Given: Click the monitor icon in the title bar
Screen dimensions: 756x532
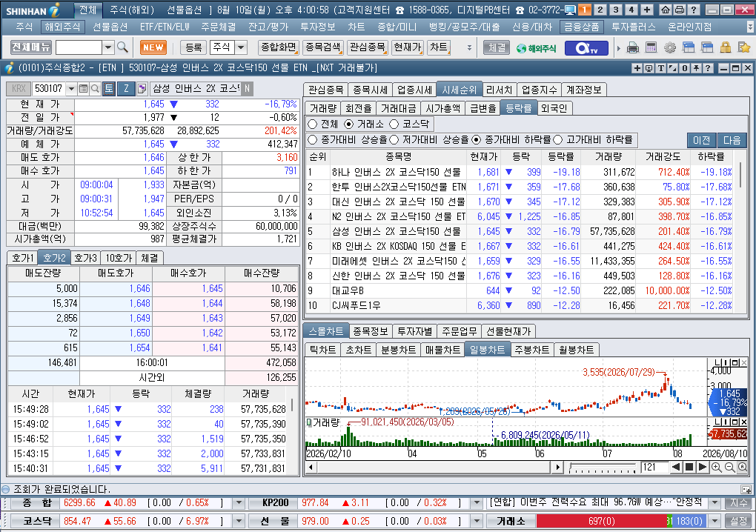Looking at the screenshot, I should point(570,10).
